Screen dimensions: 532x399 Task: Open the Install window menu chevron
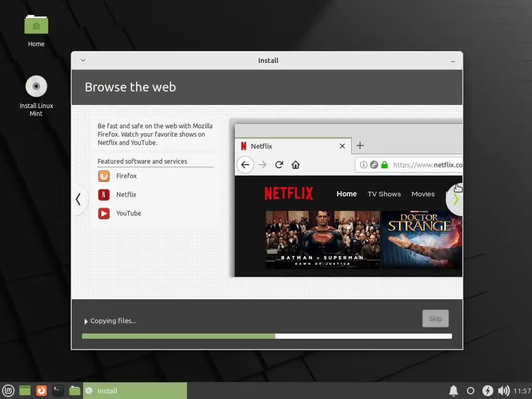[83, 60]
